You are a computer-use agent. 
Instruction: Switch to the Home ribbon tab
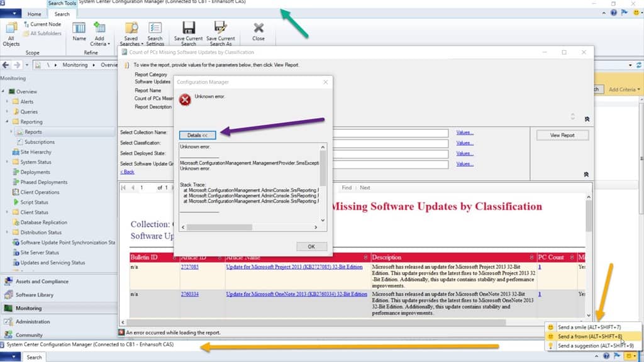click(x=35, y=14)
